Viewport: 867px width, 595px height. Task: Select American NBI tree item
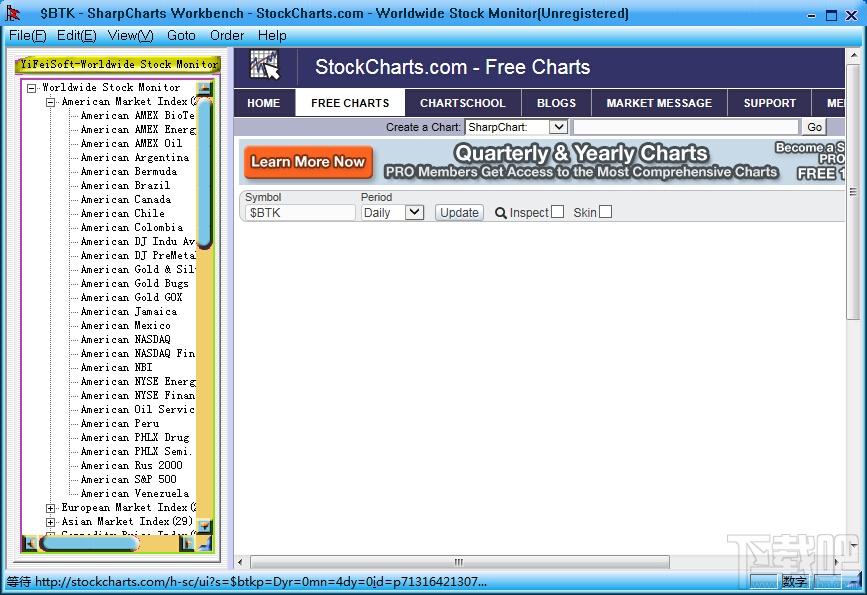click(117, 368)
